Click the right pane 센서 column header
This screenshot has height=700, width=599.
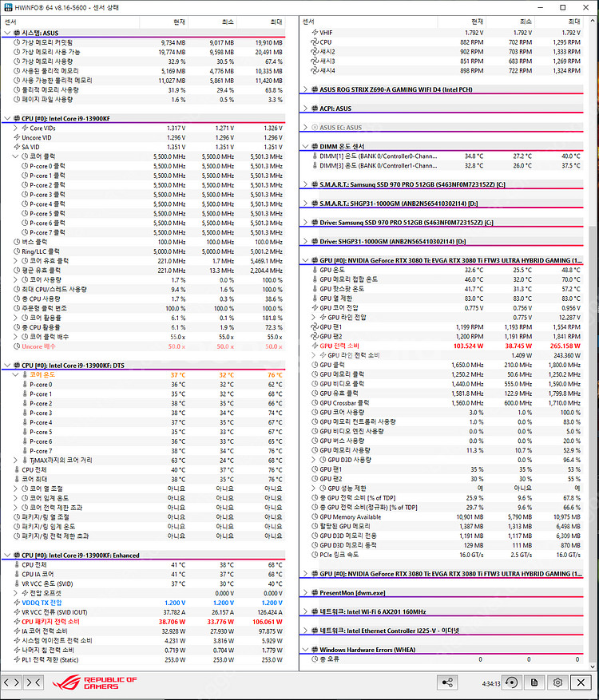(x=368, y=22)
